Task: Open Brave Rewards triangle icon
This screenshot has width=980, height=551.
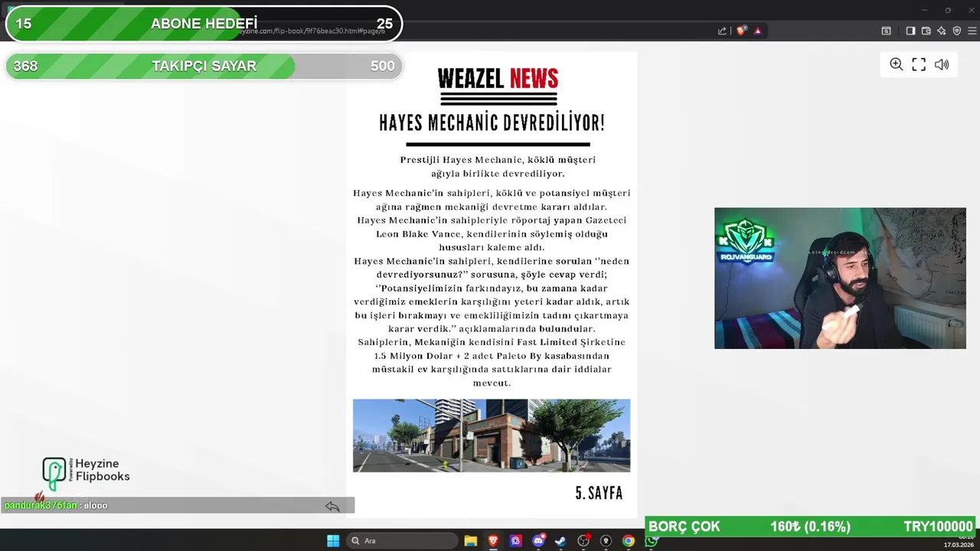Action: (x=757, y=31)
